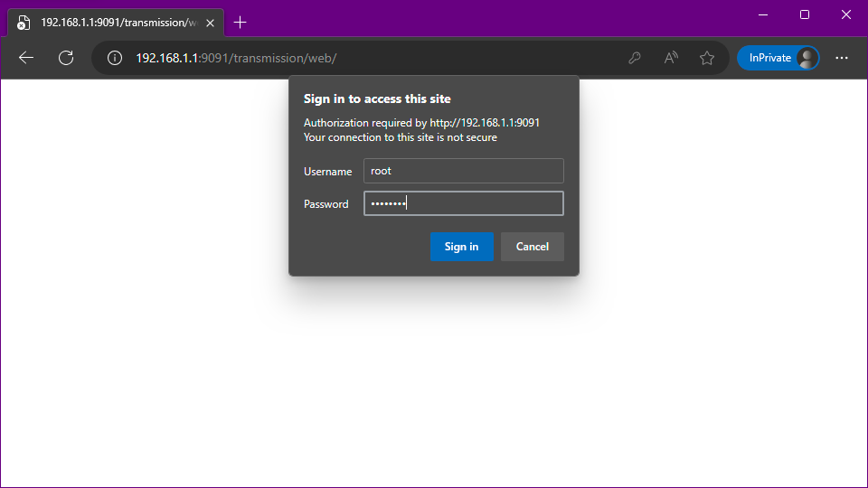Open a new tab with the plus button
Screen dimensions: 868x488
240,23
